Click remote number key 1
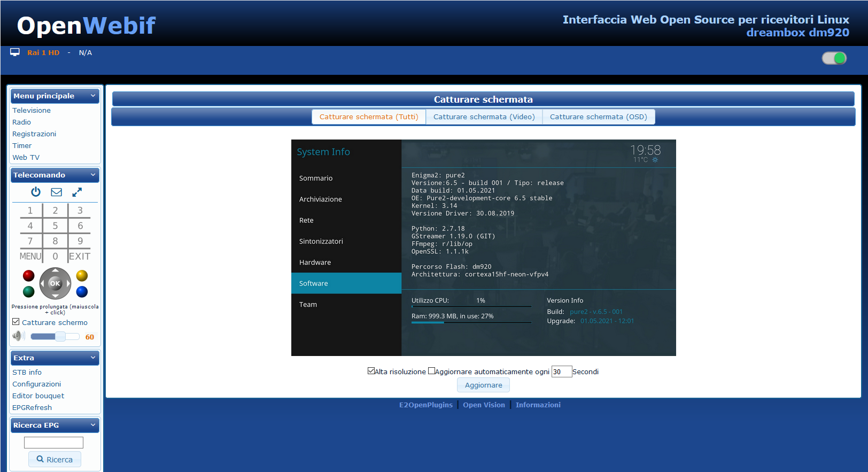The height and width of the screenshot is (472, 868). (x=30, y=211)
